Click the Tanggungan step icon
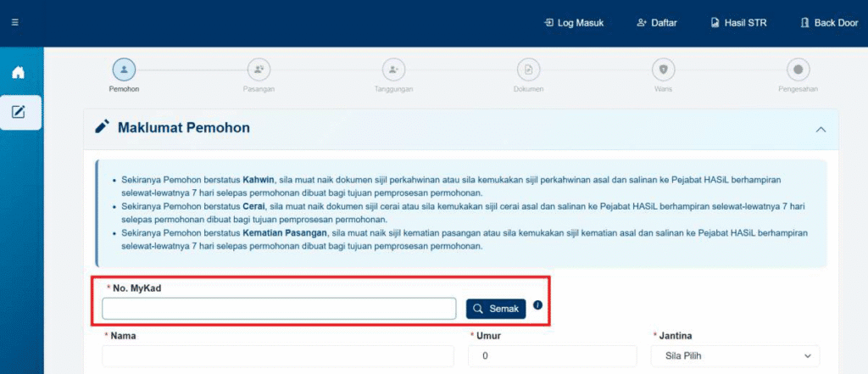Screen dimensions: 868x374 coord(392,70)
